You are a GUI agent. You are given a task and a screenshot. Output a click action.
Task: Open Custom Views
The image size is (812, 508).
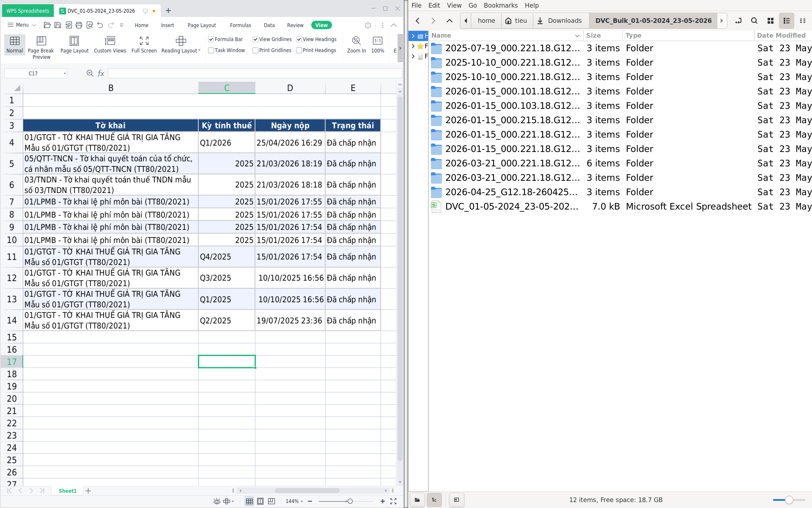[x=110, y=45]
